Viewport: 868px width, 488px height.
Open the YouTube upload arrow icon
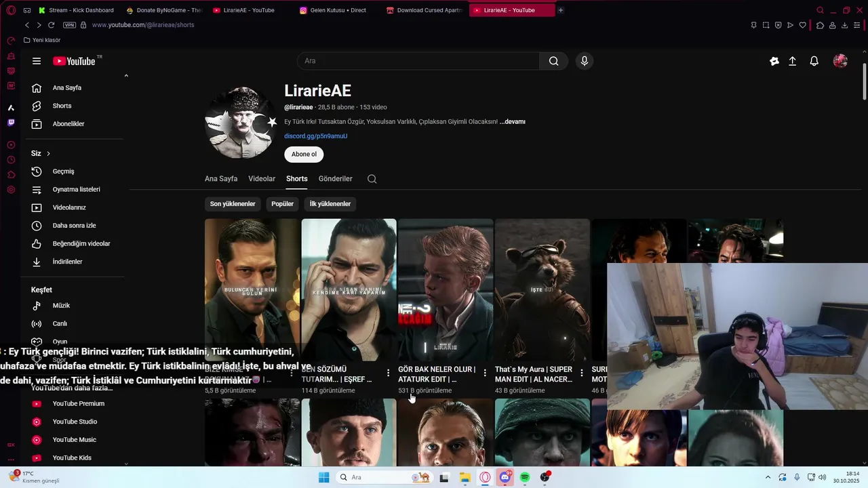pyautogui.click(x=792, y=61)
